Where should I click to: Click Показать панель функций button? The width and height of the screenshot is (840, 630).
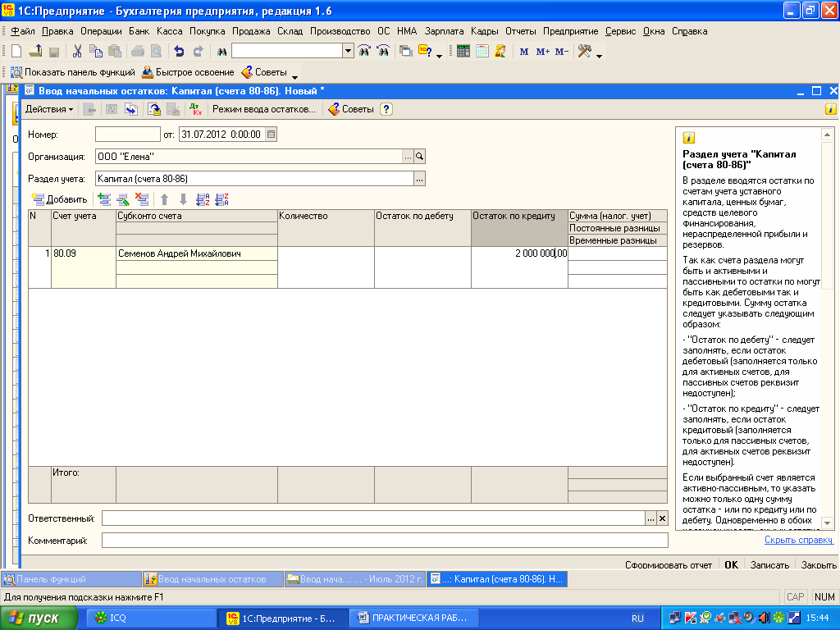(x=72, y=72)
